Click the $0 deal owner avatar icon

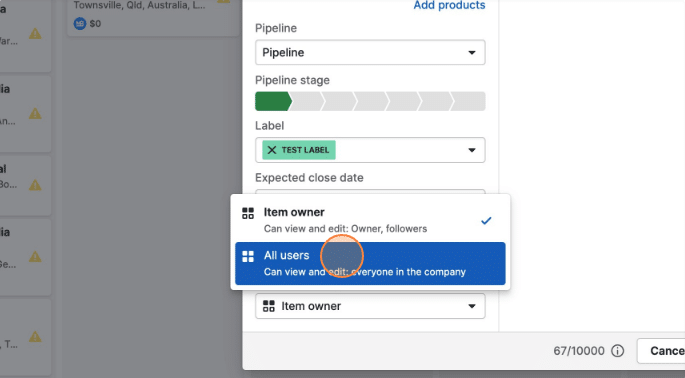80,24
